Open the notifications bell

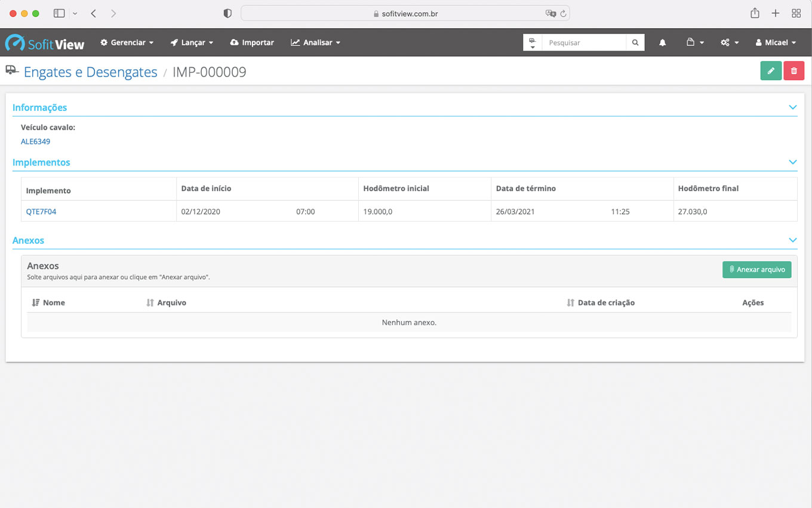[662, 43]
